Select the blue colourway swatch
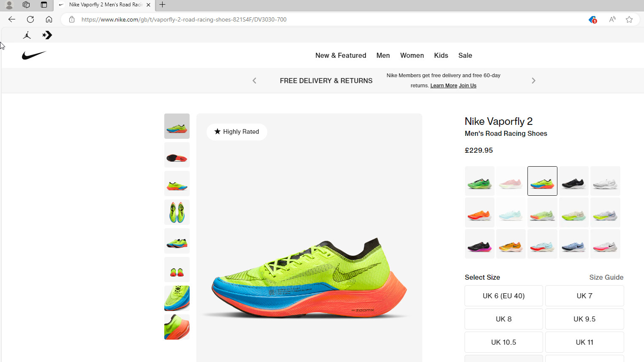The image size is (644, 362). 573,244
